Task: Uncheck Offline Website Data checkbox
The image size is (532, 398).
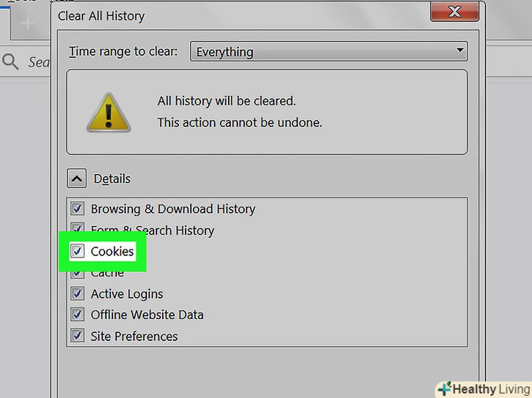Action: [x=77, y=315]
